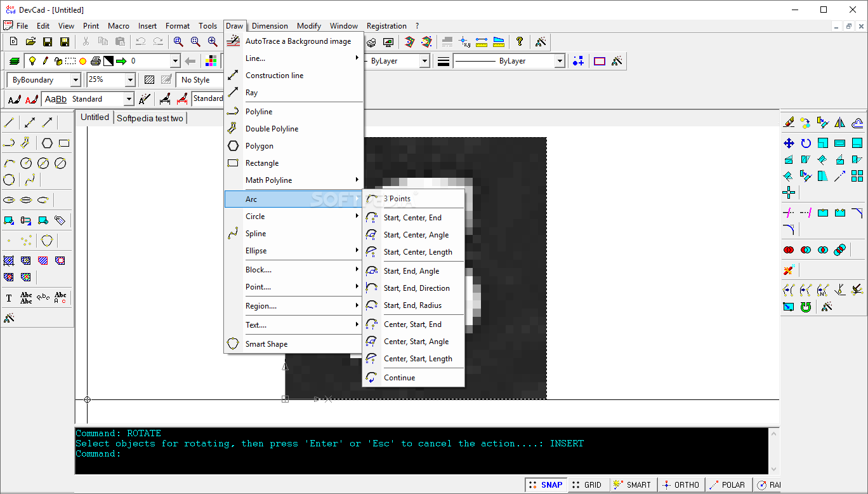Toggle SNAP mode in status bar

[546, 484]
